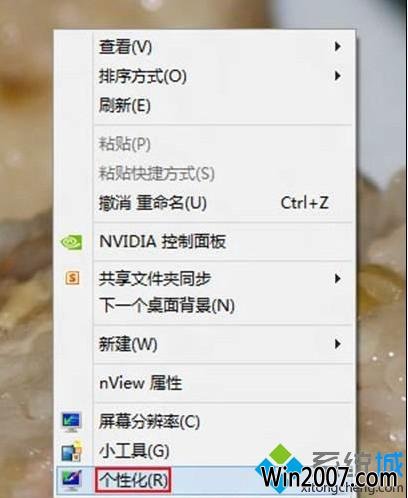Click the orange S sync icon

click(x=72, y=277)
